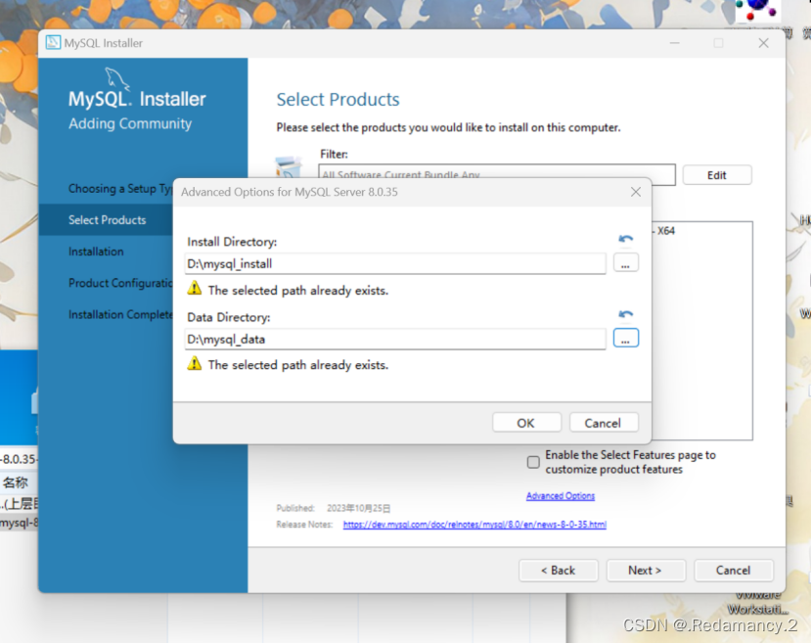Confirm the advanced options with OK
This screenshot has width=812, height=644.
point(526,423)
